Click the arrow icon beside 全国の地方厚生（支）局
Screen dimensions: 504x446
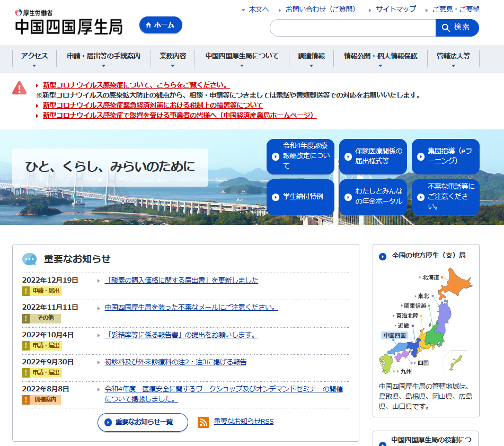click(x=383, y=257)
